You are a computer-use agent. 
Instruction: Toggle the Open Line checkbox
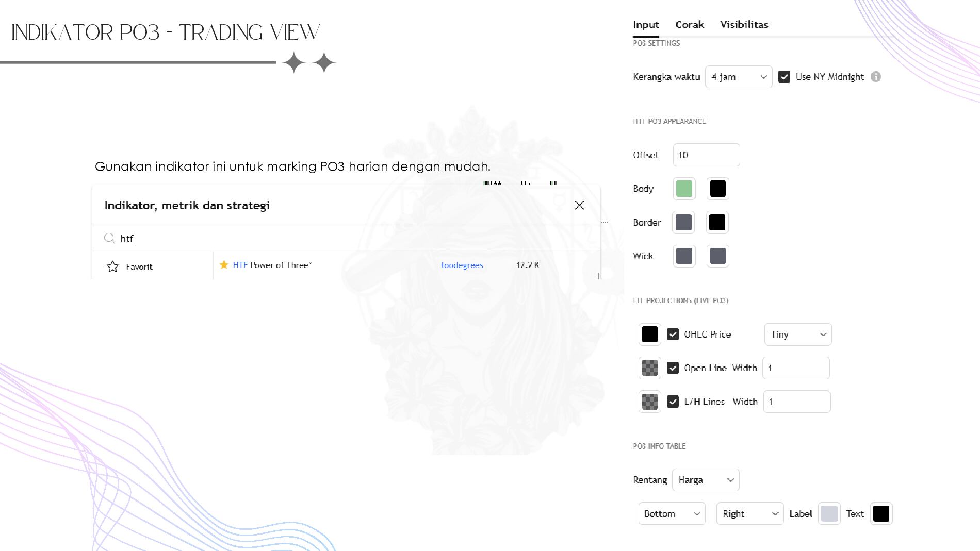[x=673, y=368]
